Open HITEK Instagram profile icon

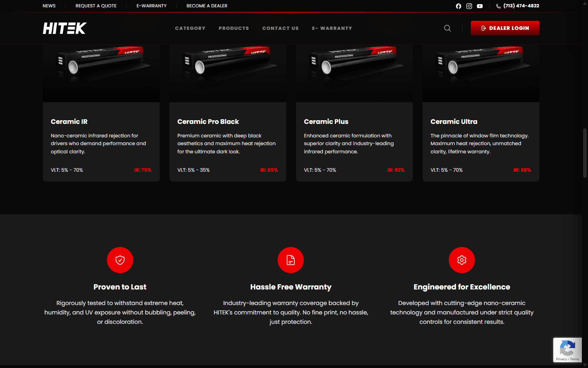coord(469,6)
